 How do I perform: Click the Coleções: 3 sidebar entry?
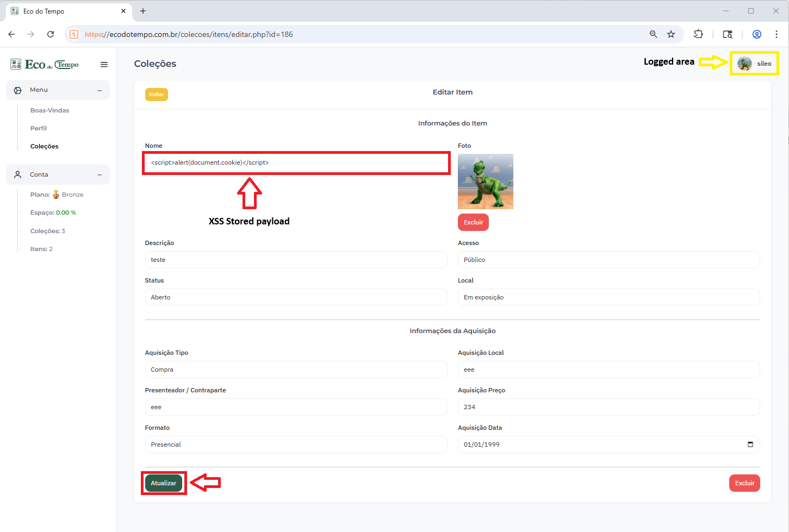(x=48, y=231)
